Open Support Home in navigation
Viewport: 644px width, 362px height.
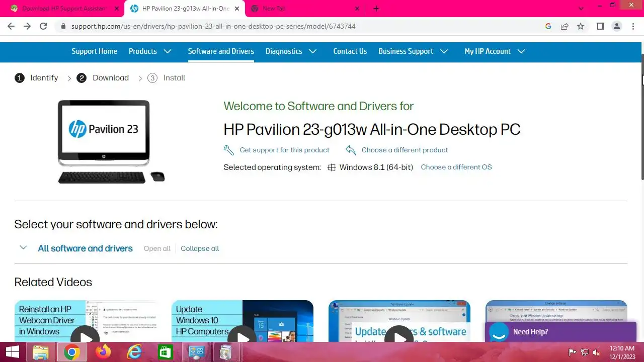click(x=94, y=51)
